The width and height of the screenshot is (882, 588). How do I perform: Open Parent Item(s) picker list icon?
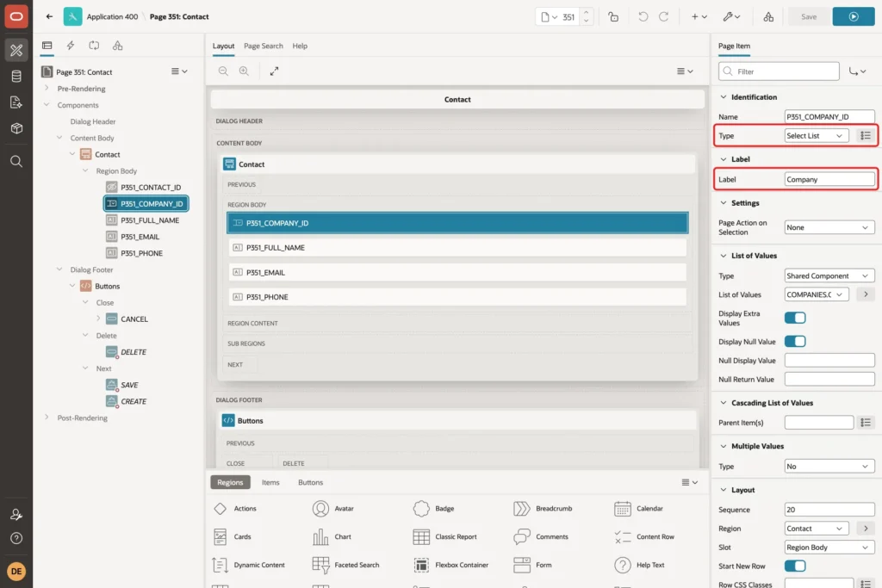[865, 422]
